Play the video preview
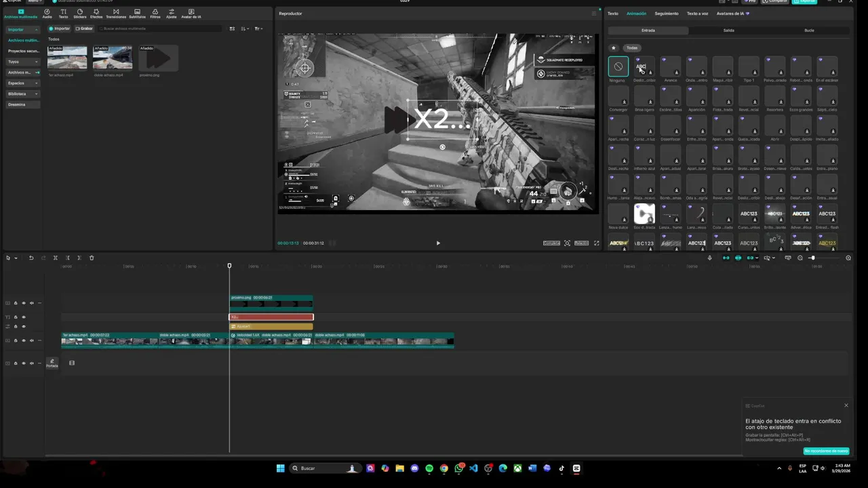The image size is (868, 488). tap(438, 243)
